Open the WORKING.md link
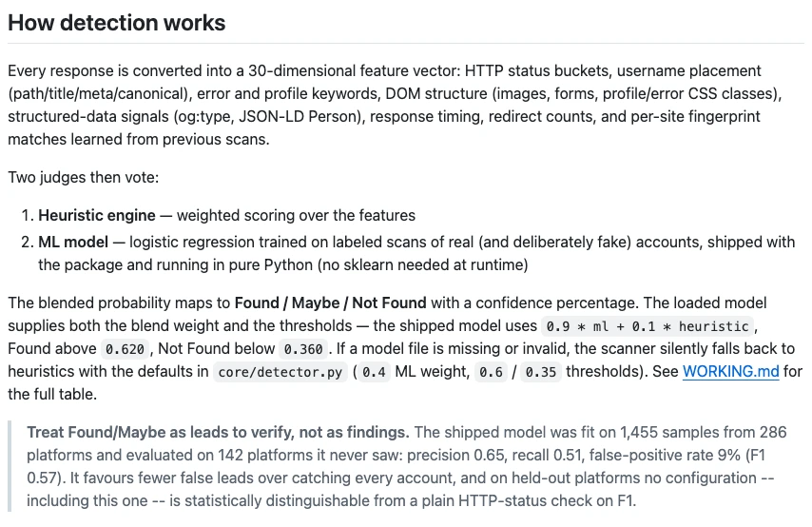This screenshot has width=812, height=527. pos(730,372)
